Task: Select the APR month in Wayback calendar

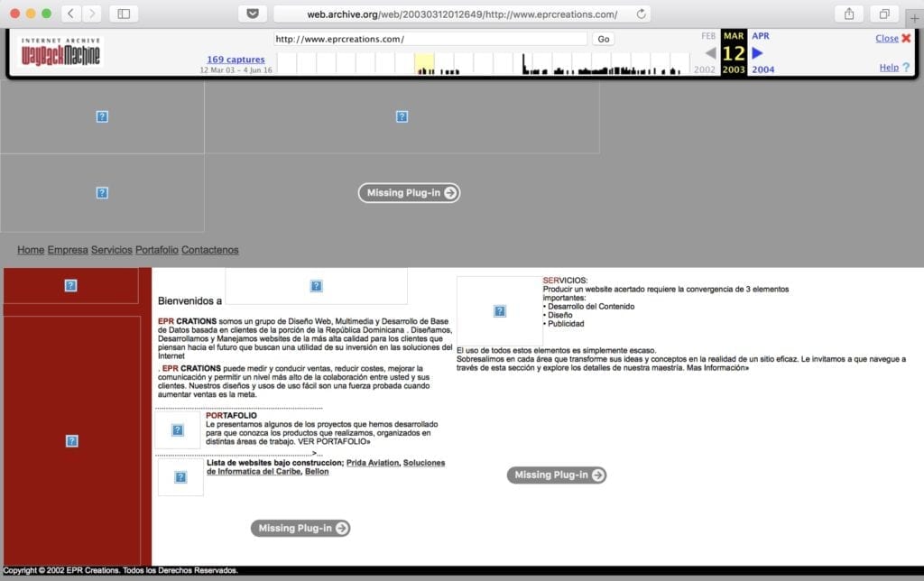Action: [x=760, y=36]
